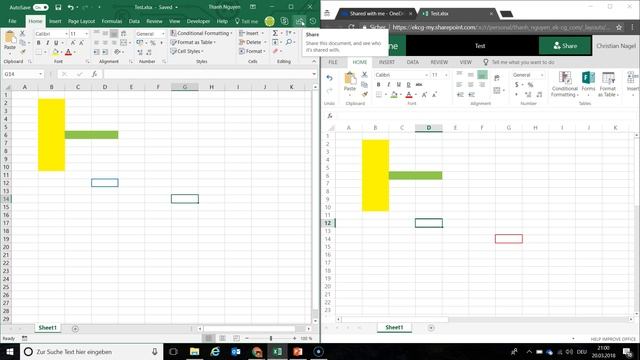Viewport: 640px width, 360px height.
Task: Switch to Formulas tab in desktop Excel
Action: (x=112, y=21)
